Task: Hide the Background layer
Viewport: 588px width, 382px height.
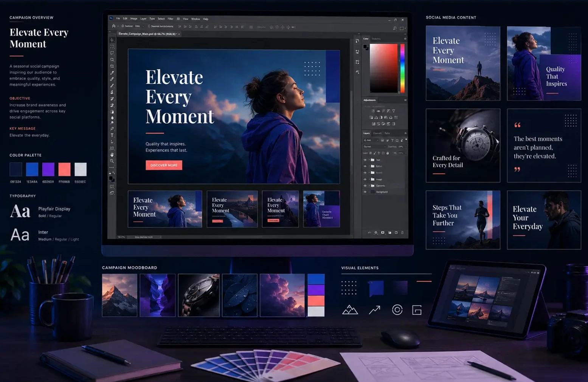Action: pyautogui.click(x=365, y=192)
